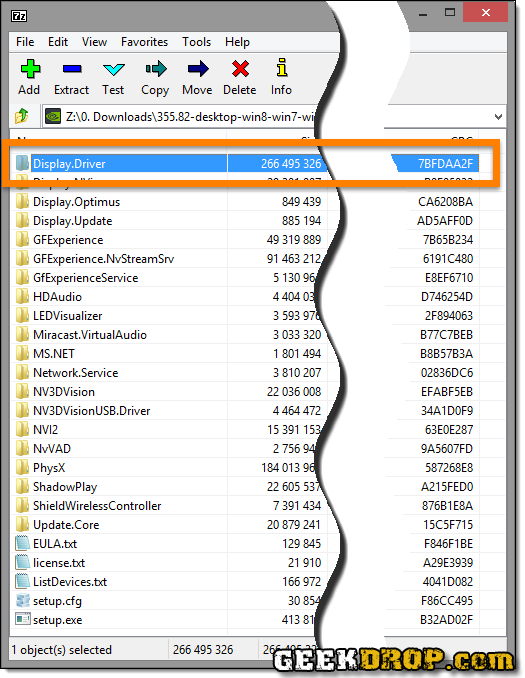Viewport: 525px width, 678px height.
Task: Close the 7-Zip window
Action: 485,13
